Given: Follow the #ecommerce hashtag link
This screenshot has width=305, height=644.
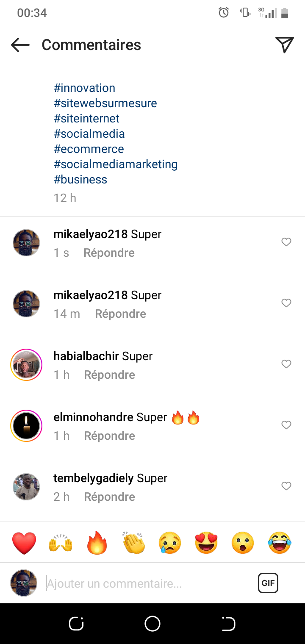Looking at the screenshot, I should tap(89, 149).
